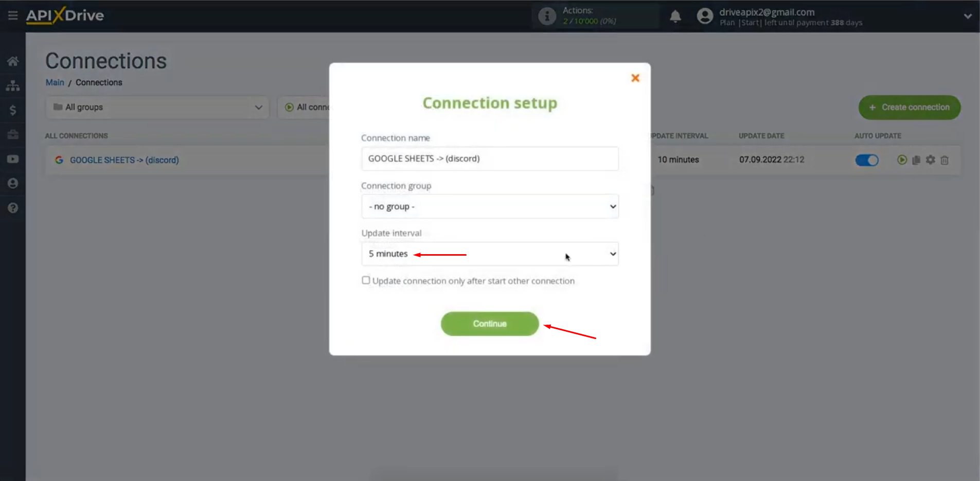Delete the connection using the trash icon

[x=945, y=160]
